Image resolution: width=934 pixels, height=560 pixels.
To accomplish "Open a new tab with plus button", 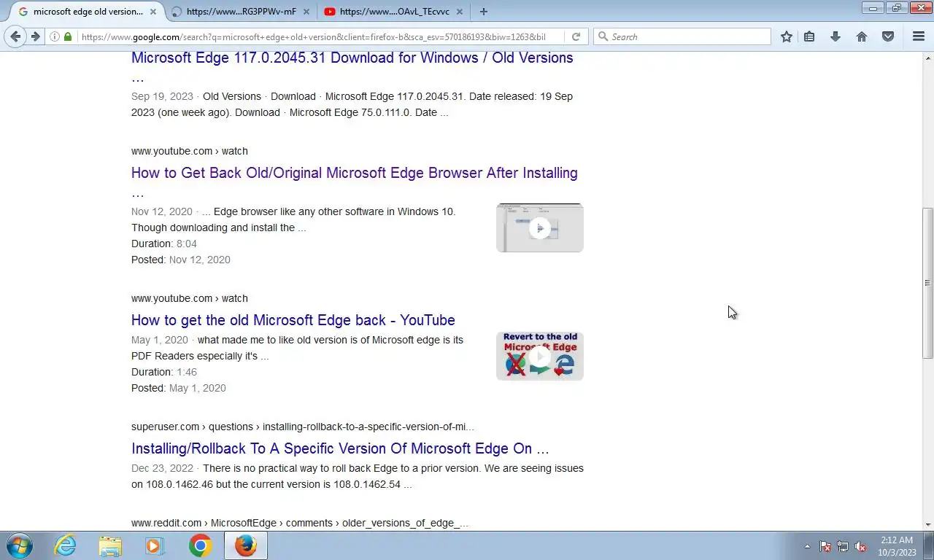I will click(483, 12).
